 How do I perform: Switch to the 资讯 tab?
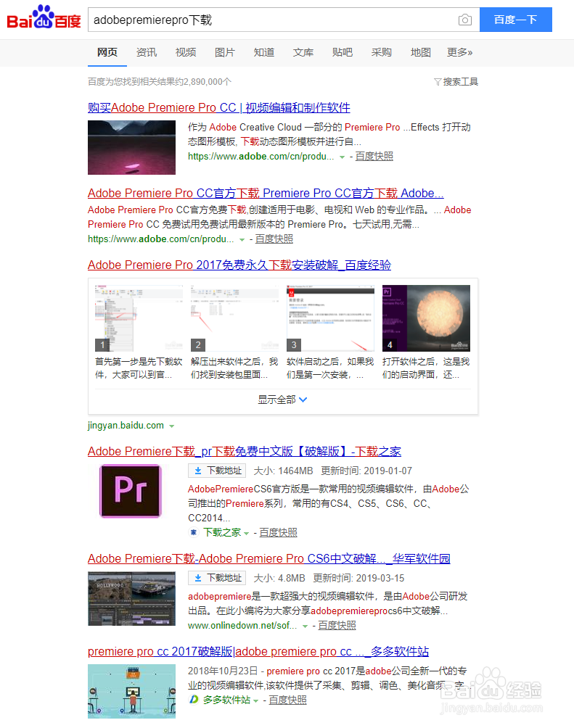point(147,52)
